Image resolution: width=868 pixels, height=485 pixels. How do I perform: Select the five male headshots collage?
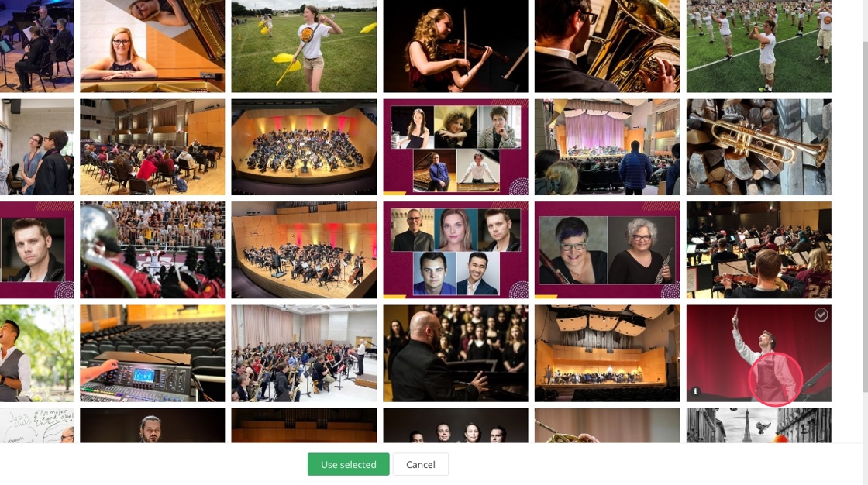coord(455,250)
